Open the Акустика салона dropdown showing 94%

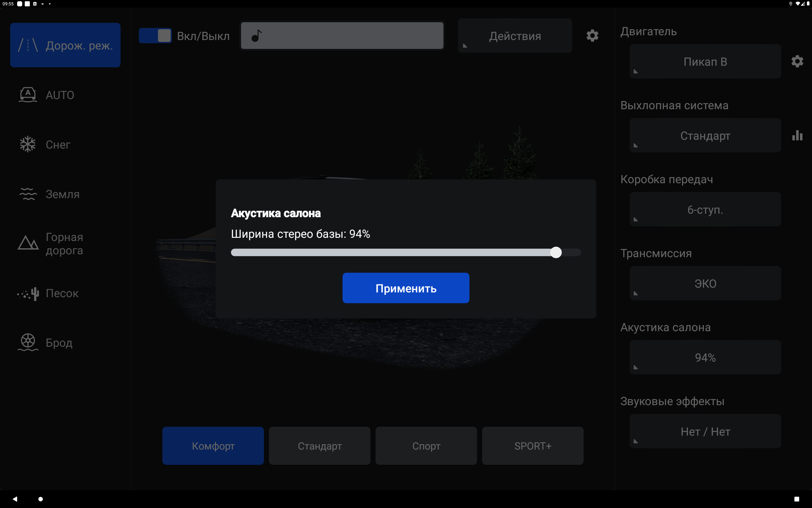coord(705,357)
